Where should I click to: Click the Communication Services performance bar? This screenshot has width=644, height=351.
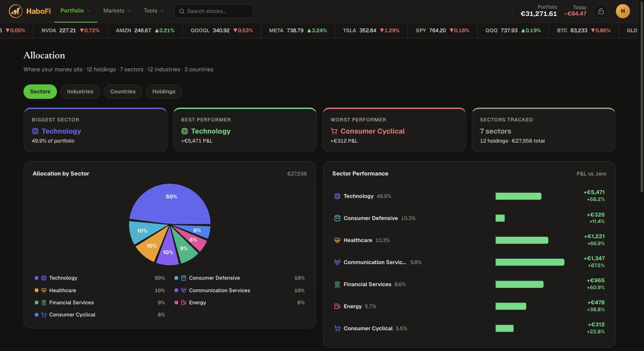tap(530, 262)
